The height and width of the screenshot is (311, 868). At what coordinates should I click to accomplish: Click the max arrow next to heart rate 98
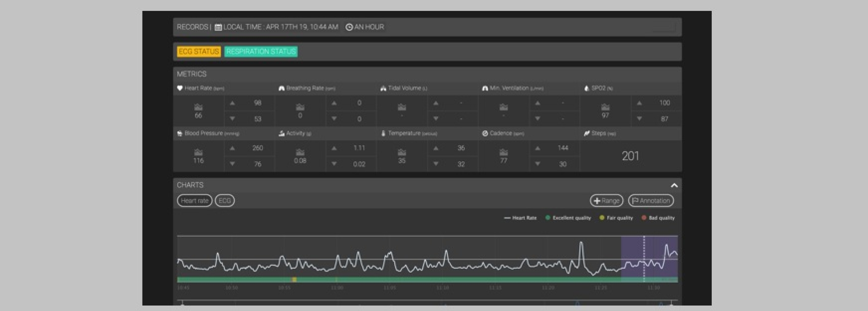pos(233,103)
